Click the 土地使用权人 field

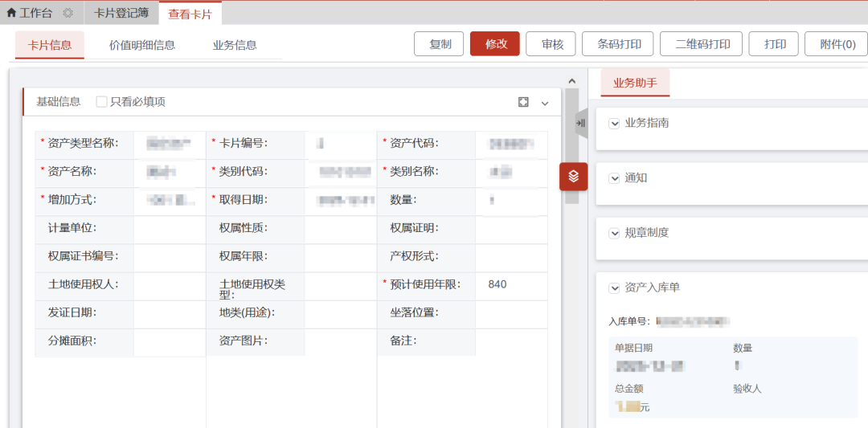click(x=170, y=286)
